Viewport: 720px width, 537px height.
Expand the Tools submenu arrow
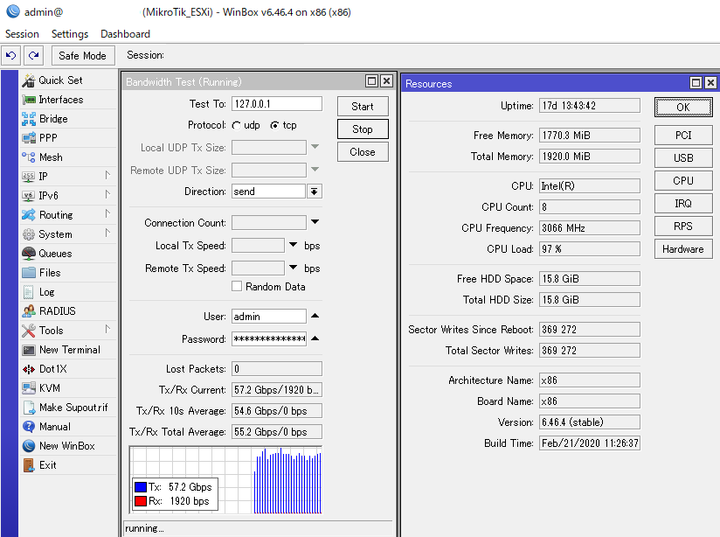(x=107, y=329)
